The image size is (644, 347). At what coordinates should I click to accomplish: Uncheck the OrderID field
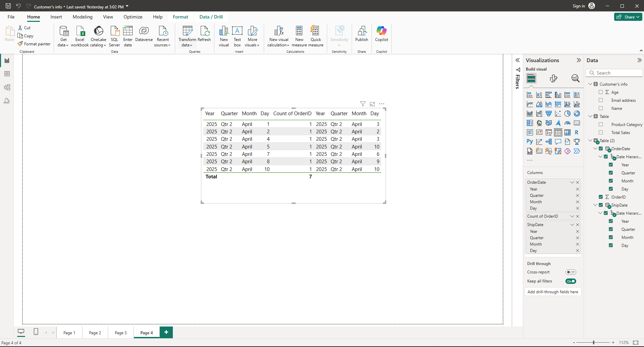[x=601, y=197]
